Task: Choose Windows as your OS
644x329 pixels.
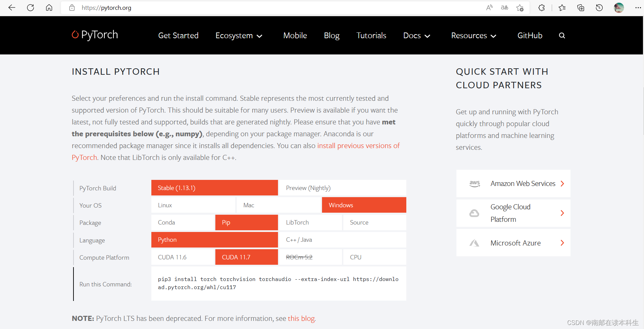Action: [364, 205]
